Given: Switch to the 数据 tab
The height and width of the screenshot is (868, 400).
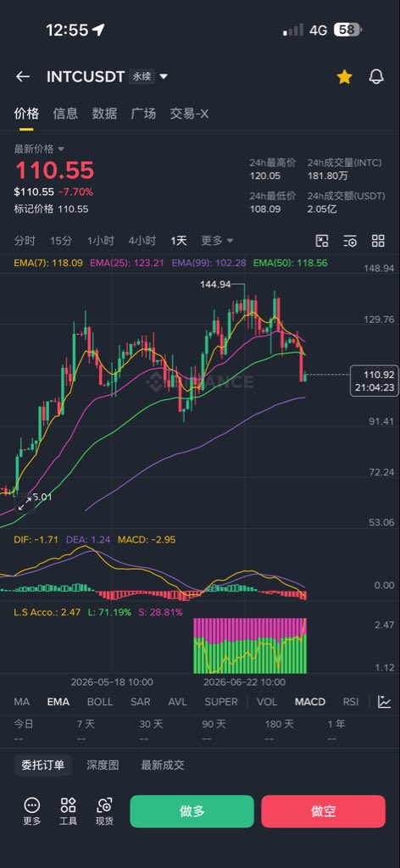Looking at the screenshot, I should (x=104, y=114).
